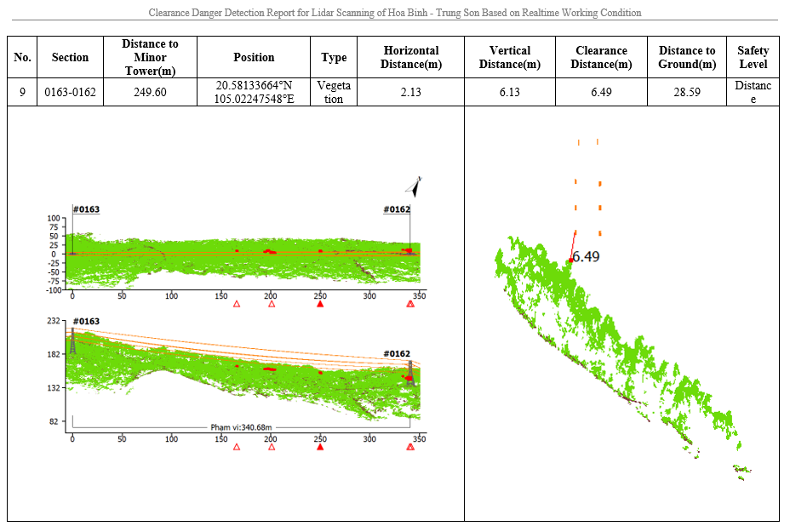Image resolution: width=790 pixels, height=532 pixels.
Task: Click the '132' elevation axis label
Action: [x=54, y=388]
